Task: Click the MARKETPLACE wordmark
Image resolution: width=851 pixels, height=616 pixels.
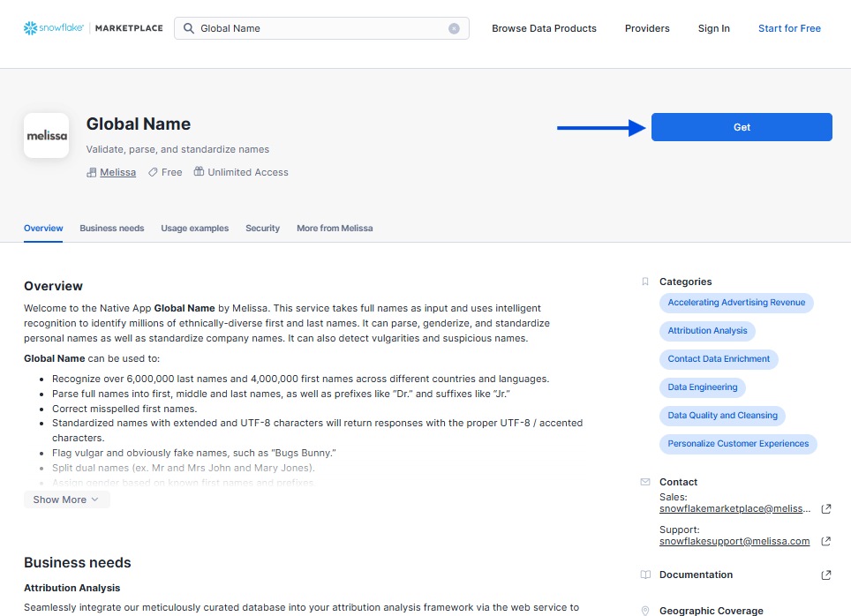Action: pos(129,28)
